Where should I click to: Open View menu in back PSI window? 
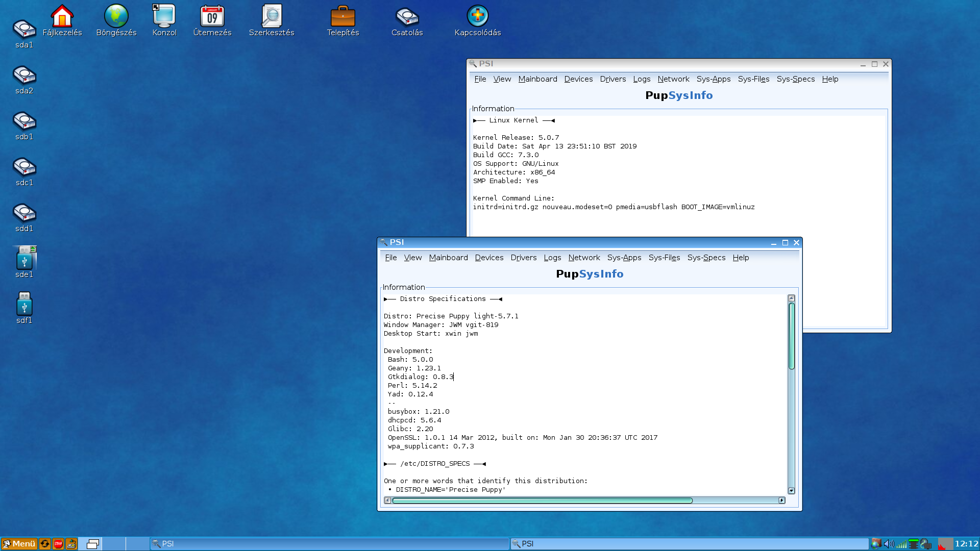pyautogui.click(x=502, y=79)
